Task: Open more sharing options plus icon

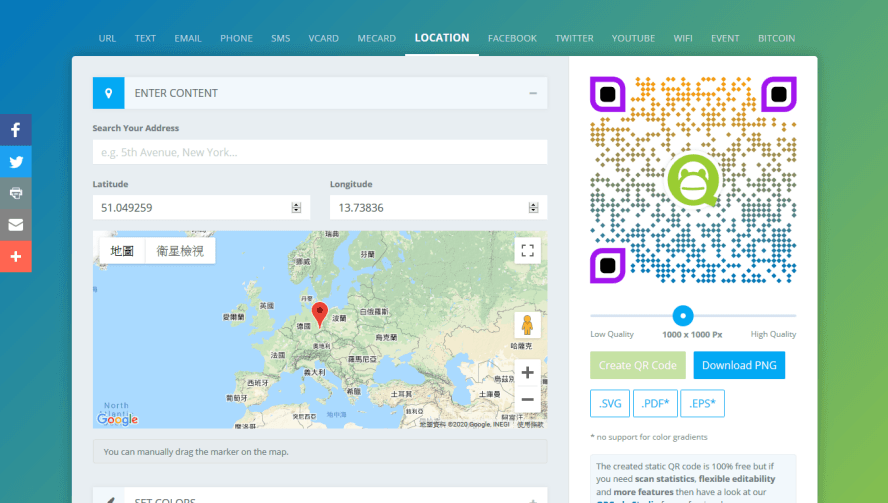Action: (16, 257)
